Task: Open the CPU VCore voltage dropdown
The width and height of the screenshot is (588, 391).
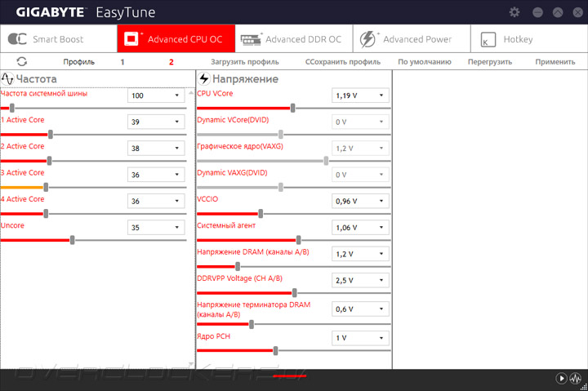Action: (x=360, y=96)
